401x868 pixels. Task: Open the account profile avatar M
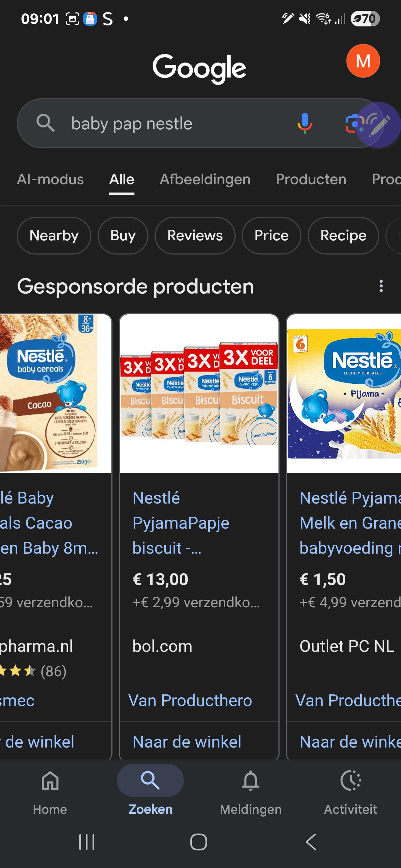363,61
